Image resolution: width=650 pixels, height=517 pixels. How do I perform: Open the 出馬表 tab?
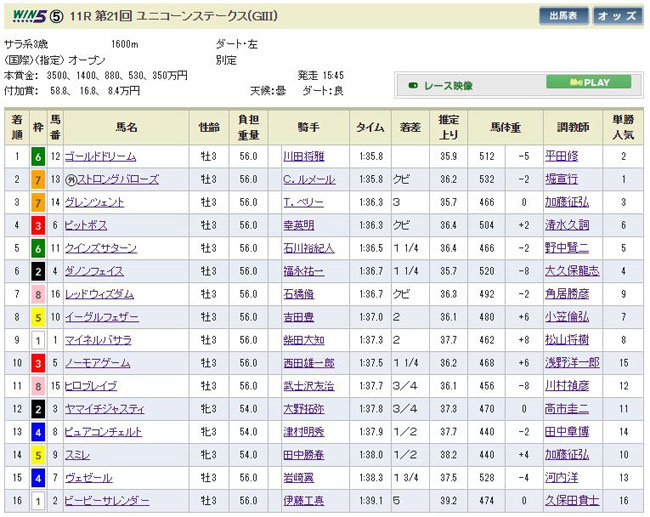[x=563, y=16]
